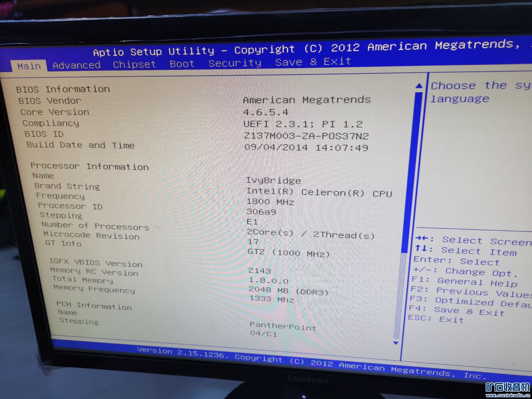Click the Select Item key hint
Screen dimensions: 532x399
pyautogui.click(x=465, y=250)
